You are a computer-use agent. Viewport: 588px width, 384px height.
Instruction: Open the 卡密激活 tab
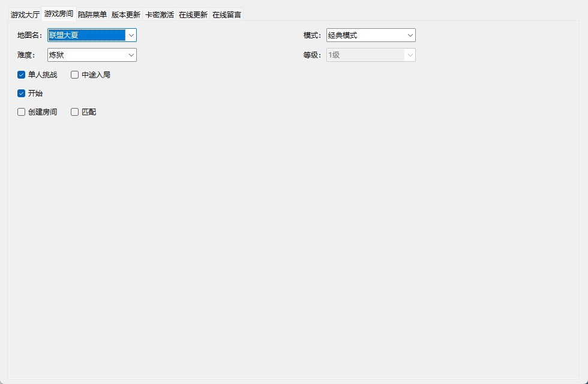click(160, 14)
